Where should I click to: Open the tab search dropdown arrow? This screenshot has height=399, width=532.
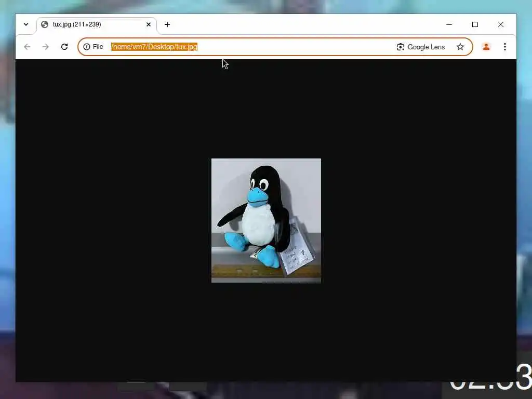[26, 24]
